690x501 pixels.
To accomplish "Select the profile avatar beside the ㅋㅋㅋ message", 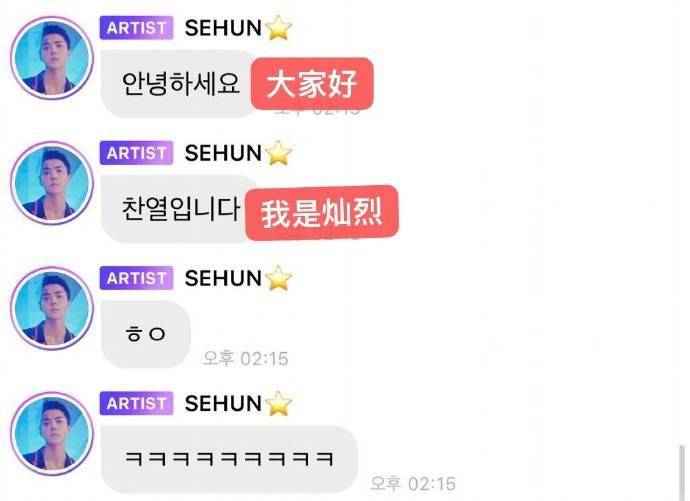I will 52,434.
